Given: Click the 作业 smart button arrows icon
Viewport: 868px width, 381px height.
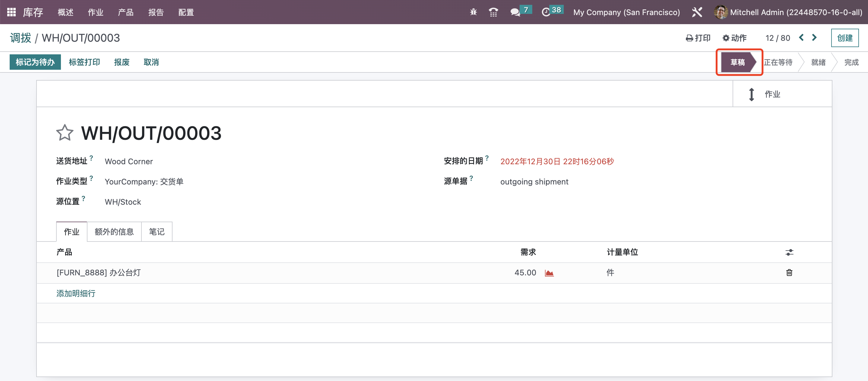Looking at the screenshot, I should pos(751,94).
